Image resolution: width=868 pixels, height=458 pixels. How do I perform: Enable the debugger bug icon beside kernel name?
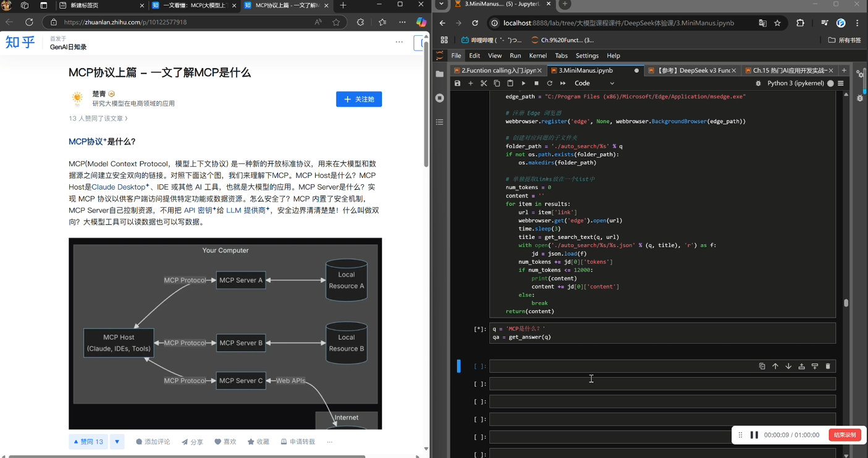[x=759, y=83]
